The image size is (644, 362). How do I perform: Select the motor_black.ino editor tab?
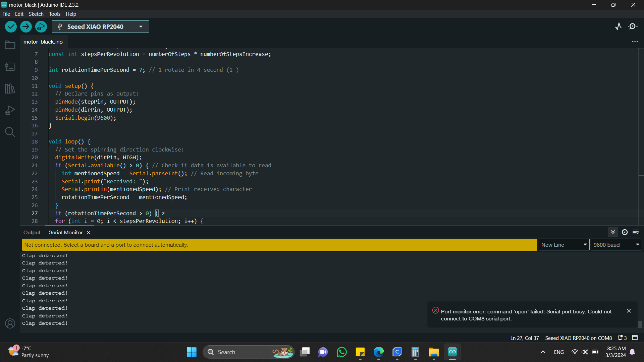coord(43,42)
